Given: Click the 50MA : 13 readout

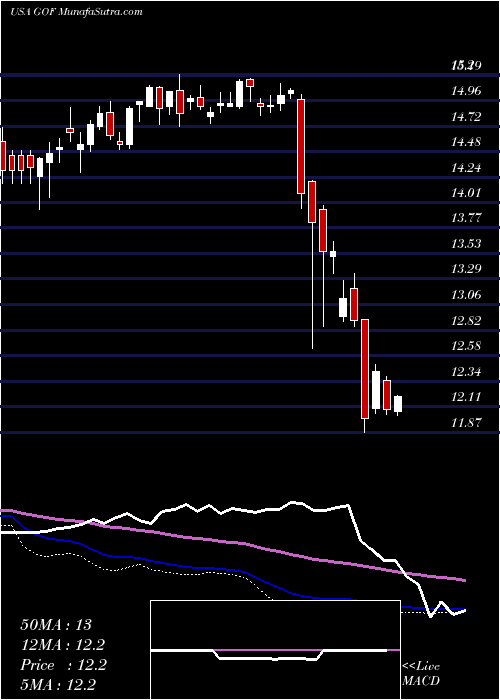Looking at the screenshot, I should tap(56, 625).
